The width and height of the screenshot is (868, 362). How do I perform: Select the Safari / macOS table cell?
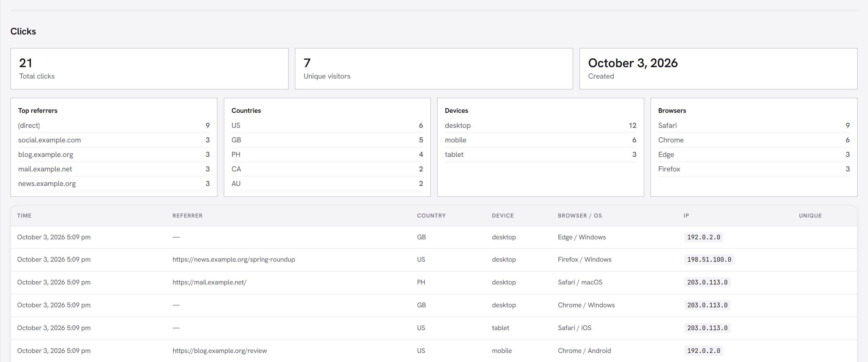click(580, 282)
